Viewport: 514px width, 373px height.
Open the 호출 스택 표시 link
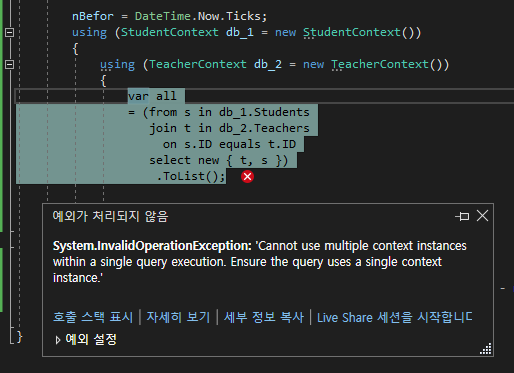(93, 317)
